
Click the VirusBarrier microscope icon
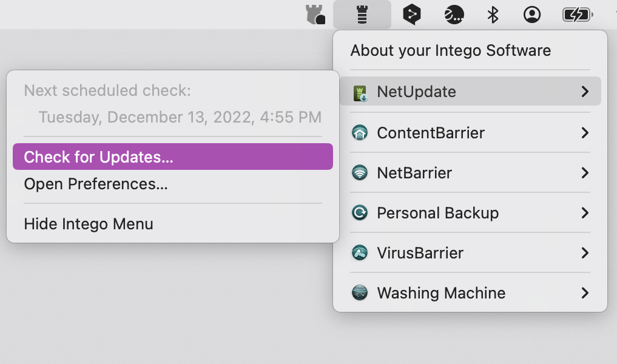pyautogui.click(x=360, y=253)
